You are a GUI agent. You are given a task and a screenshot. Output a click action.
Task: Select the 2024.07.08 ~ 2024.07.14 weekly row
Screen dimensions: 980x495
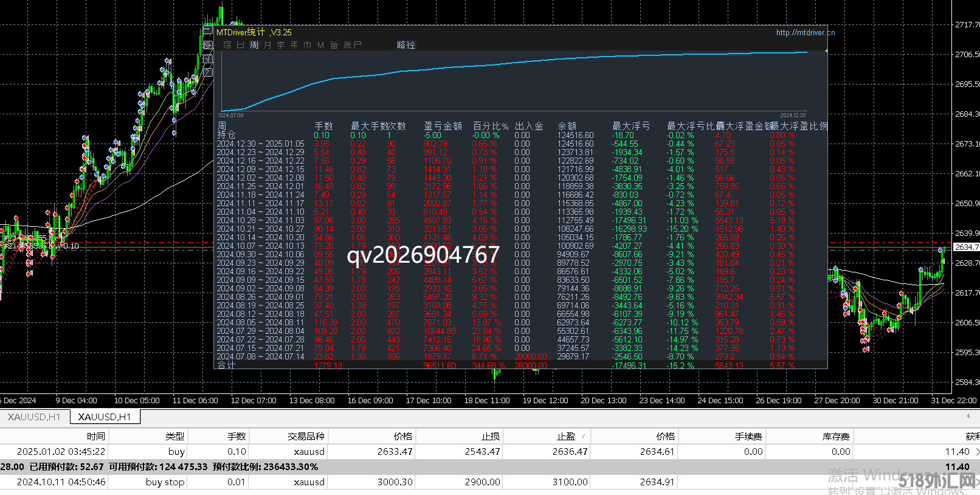pyautogui.click(x=507, y=357)
